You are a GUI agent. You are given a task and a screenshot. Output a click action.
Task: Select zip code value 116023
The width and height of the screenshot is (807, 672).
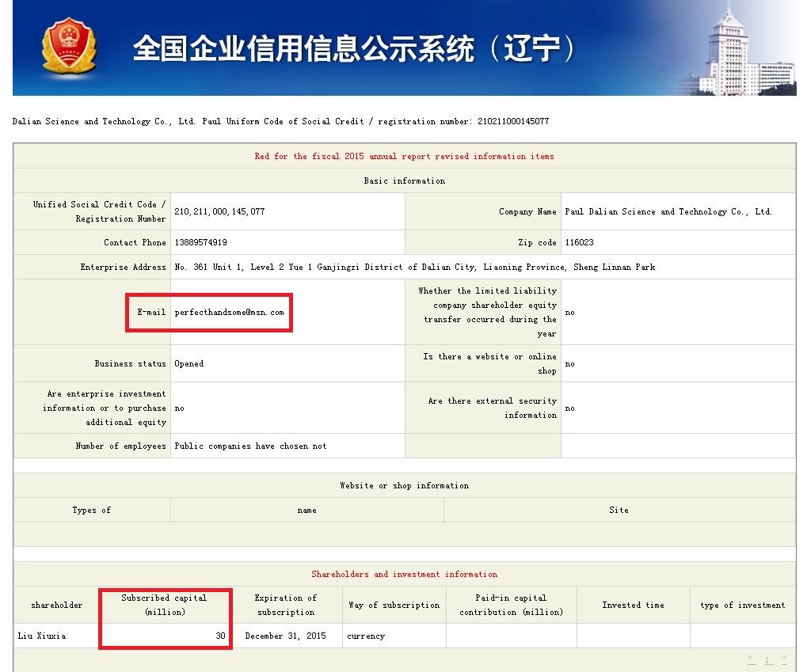[579, 242]
